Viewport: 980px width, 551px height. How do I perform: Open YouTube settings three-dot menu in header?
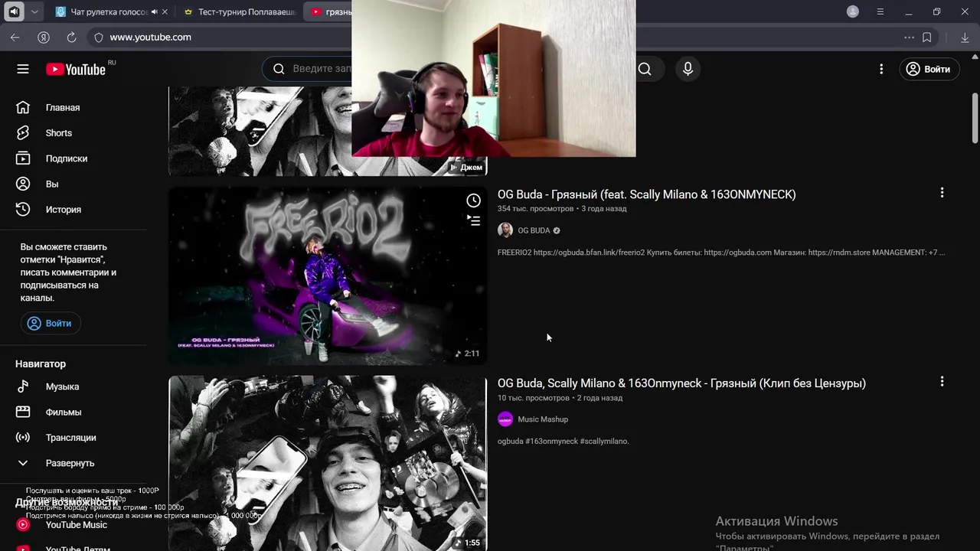[x=881, y=69]
